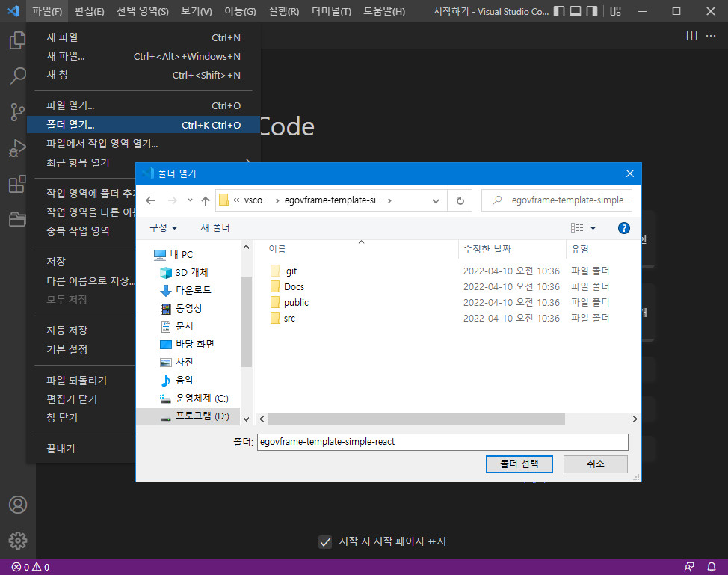Open the folder-like project view icon in activity bar
Screen dimensions: 728x575
pyautogui.click(x=18, y=219)
